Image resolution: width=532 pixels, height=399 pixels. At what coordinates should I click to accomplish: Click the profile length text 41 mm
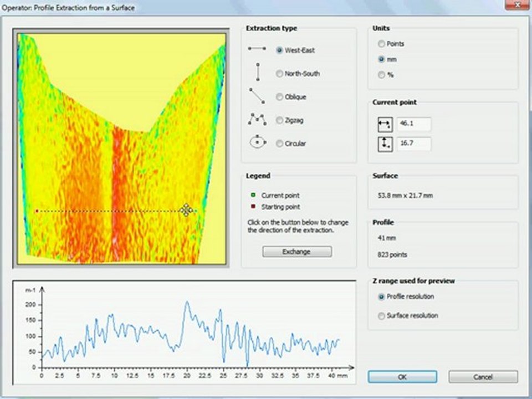coord(387,238)
